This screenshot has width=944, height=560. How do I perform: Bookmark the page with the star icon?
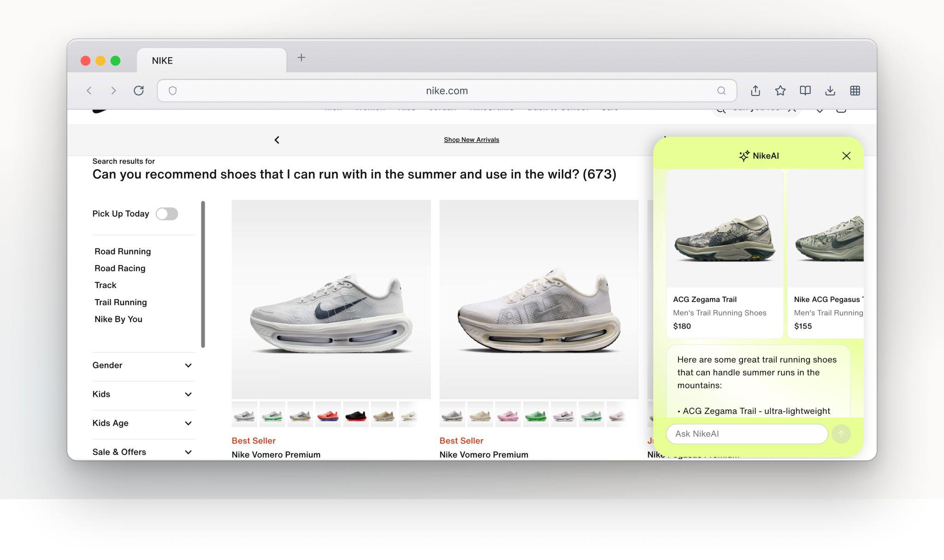(x=780, y=90)
